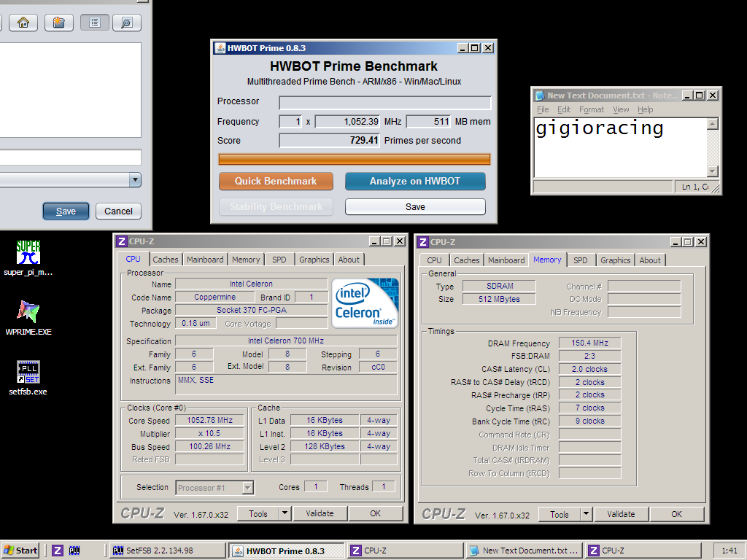Click the Notepad scrollbar up arrow

tap(712, 124)
